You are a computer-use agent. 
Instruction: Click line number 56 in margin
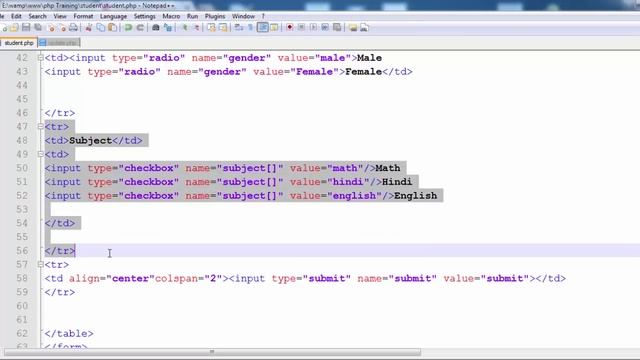22,251
